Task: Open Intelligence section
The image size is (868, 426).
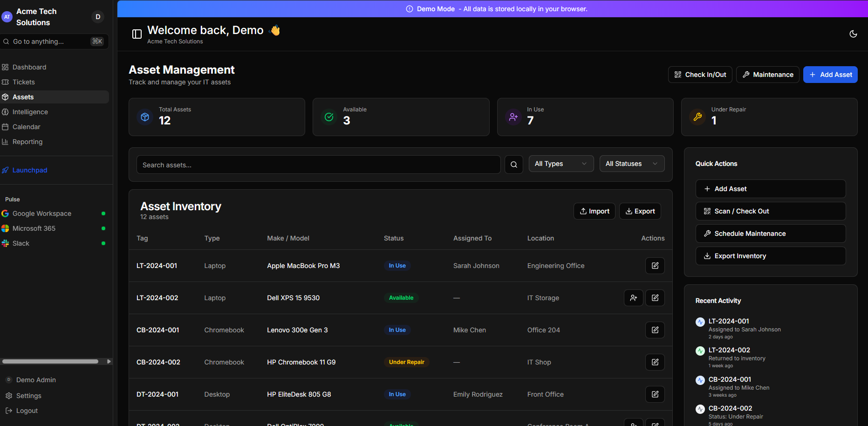Action: point(55,112)
